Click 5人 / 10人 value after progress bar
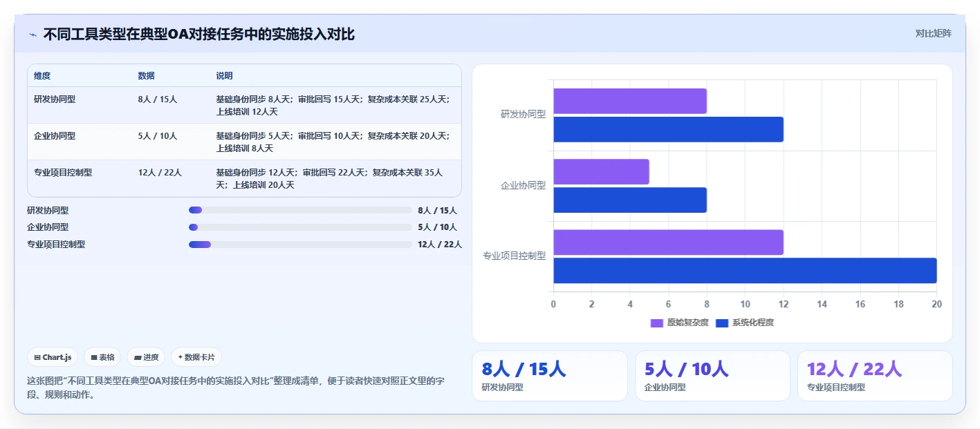 click(438, 227)
